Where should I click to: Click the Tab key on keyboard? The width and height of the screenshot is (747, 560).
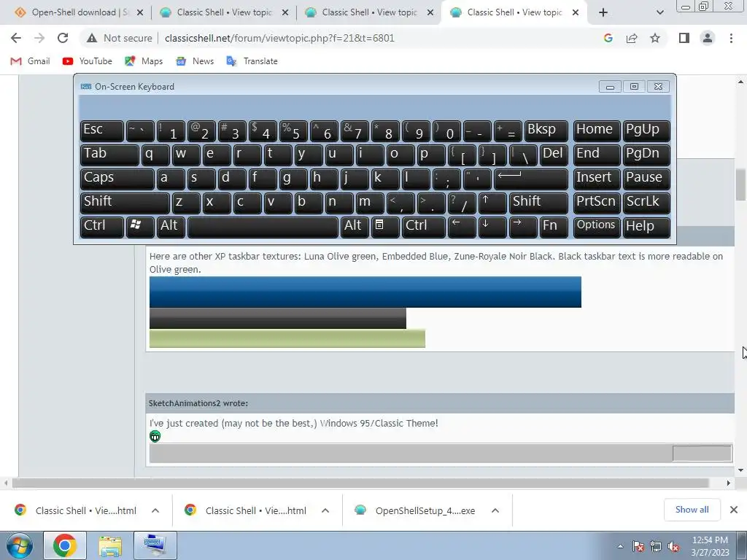click(109, 155)
